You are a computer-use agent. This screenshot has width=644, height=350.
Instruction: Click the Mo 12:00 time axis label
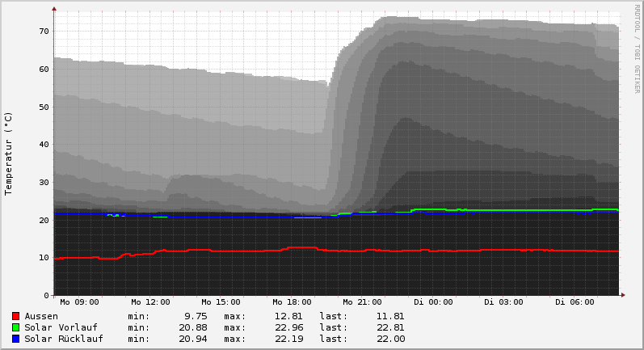[150, 302]
